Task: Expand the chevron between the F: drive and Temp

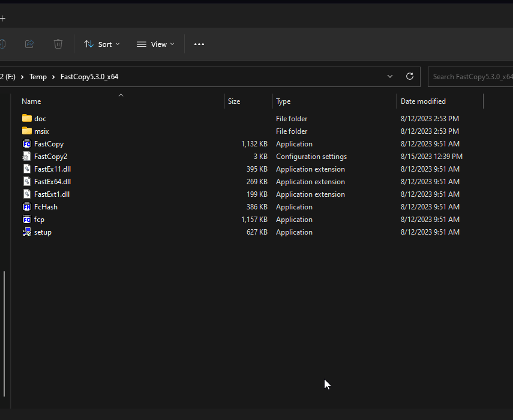Action: tap(22, 77)
